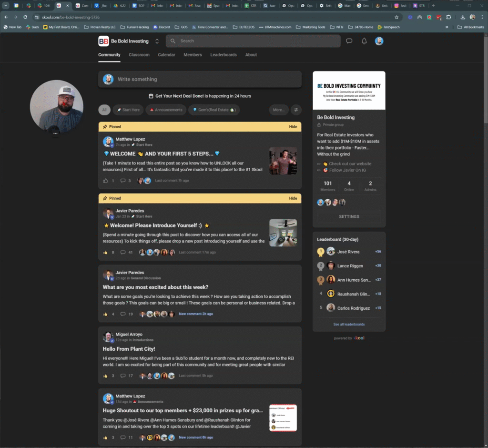This screenshot has height=448, width=488.
Task: Switch to the Calendar tab
Action: point(166,55)
